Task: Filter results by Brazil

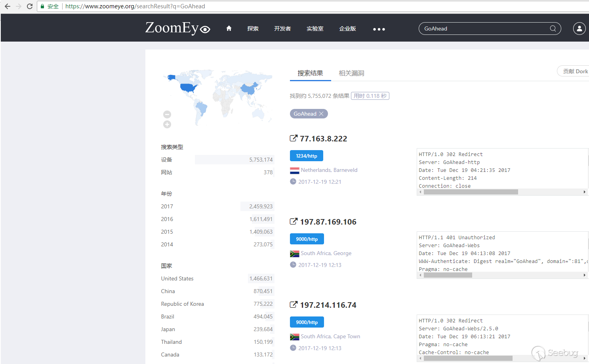Action: (217, 316)
